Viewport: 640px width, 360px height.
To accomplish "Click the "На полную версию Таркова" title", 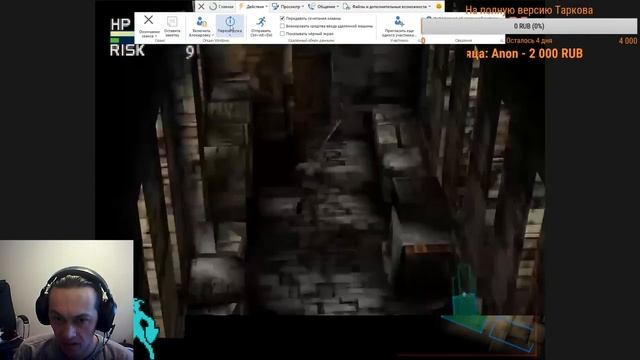I will [x=529, y=10].
